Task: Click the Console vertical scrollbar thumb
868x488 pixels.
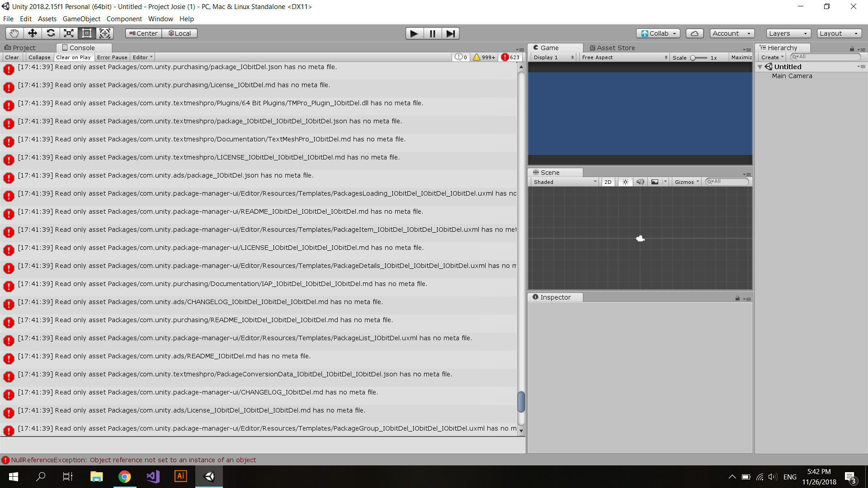Action: click(x=521, y=402)
